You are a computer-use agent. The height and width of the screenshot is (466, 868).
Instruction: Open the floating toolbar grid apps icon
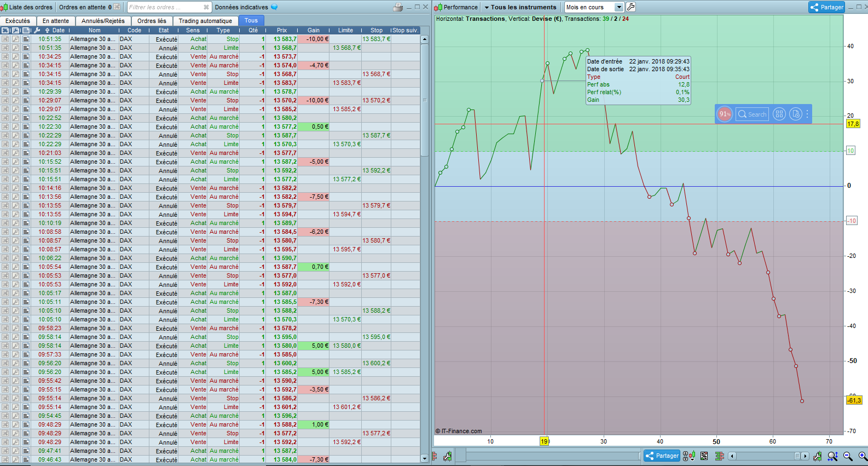click(779, 114)
